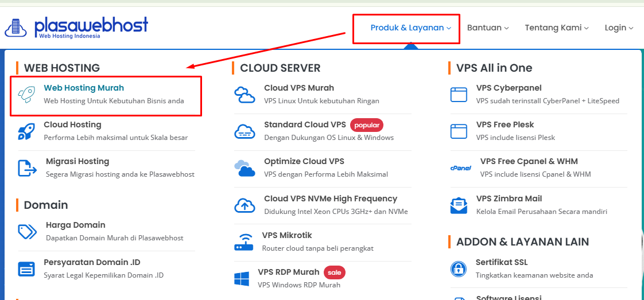
Task: Click 'Web Hosting Indonesia' tagline
Action: (x=69, y=36)
